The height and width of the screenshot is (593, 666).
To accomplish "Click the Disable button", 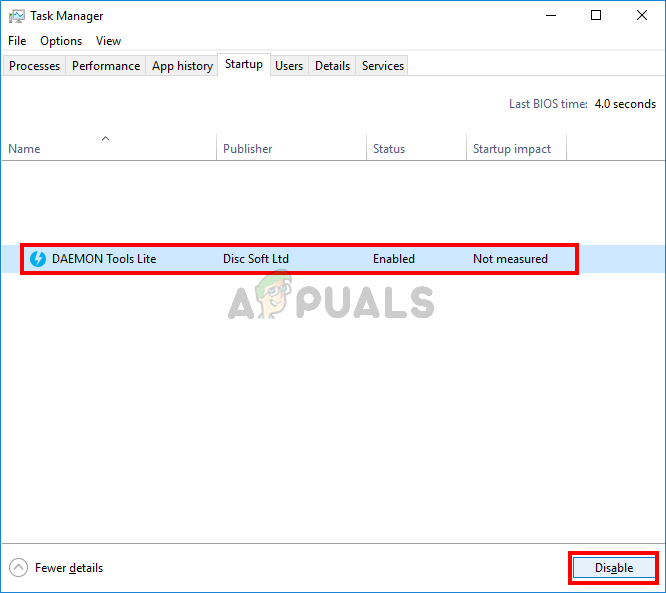I will (x=614, y=568).
